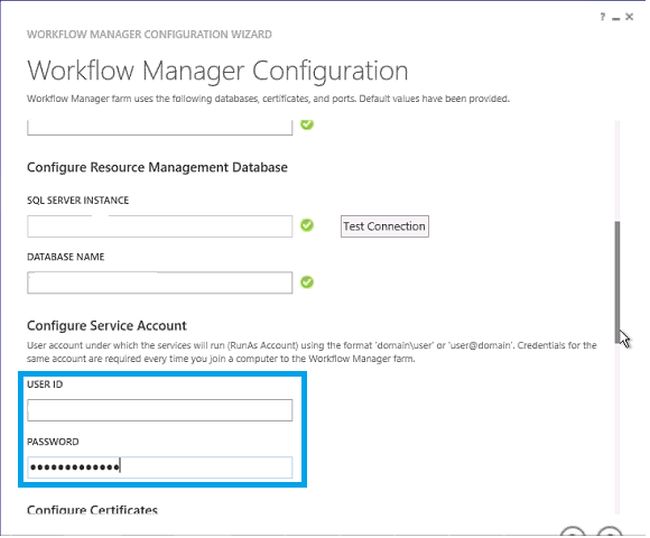The width and height of the screenshot is (650, 538).
Task: Click the topmost green validation checkmark
Action: pos(308,124)
